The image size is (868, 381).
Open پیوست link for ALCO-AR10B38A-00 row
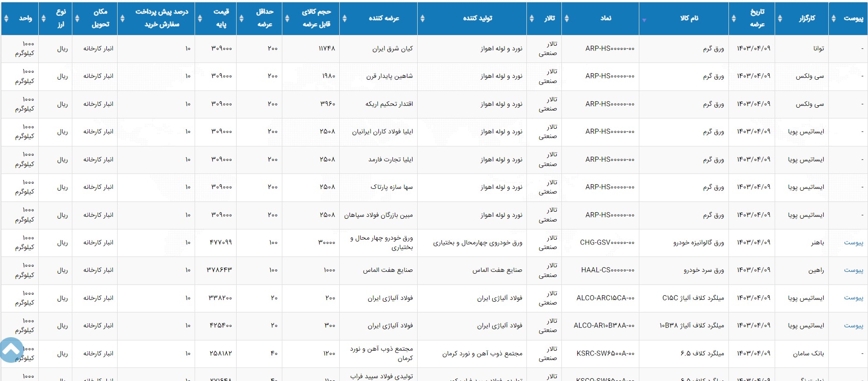(854, 326)
